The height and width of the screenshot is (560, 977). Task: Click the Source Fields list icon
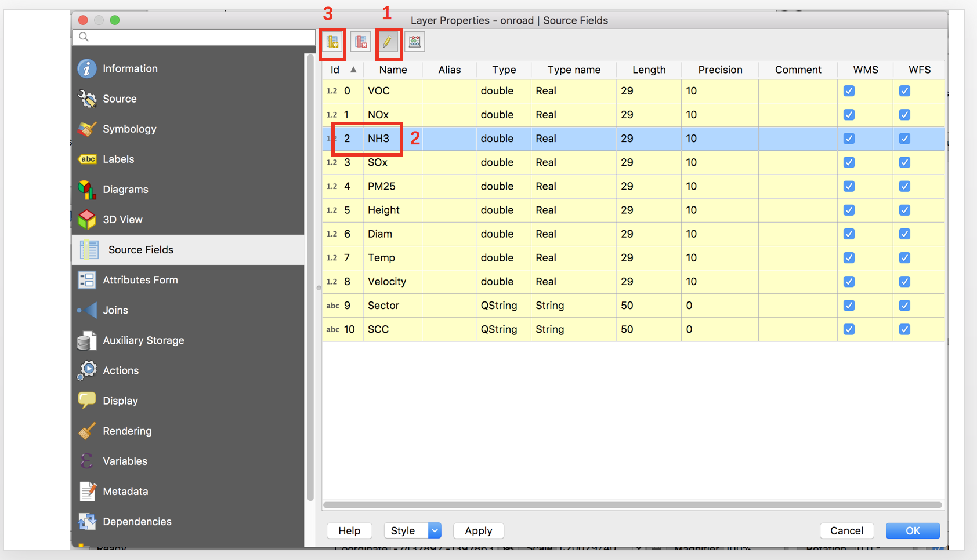point(89,250)
